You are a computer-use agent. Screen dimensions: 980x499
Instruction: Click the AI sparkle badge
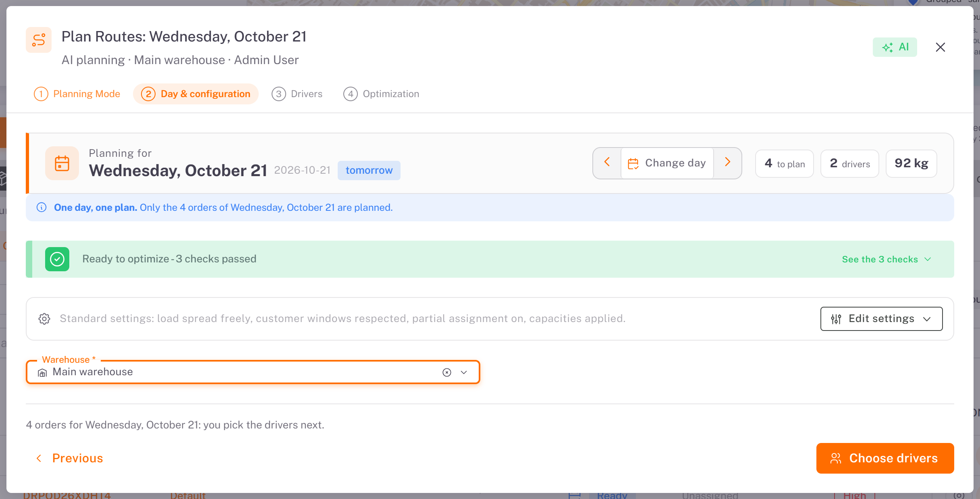pos(895,47)
